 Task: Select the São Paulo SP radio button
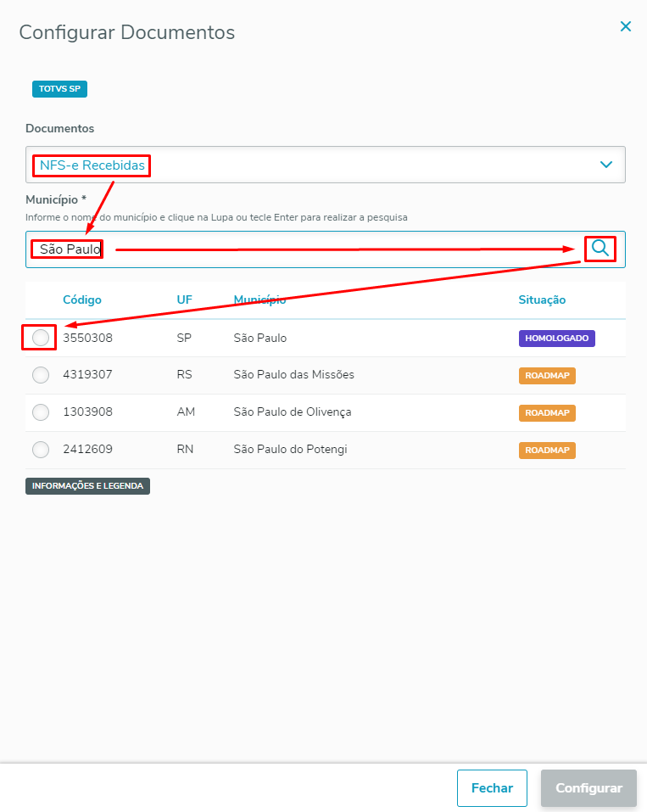(x=40, y=338)
